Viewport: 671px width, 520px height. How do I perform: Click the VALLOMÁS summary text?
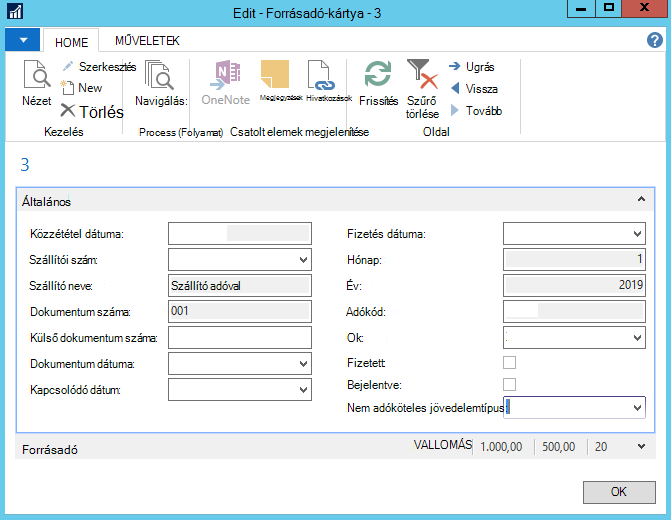442,445
